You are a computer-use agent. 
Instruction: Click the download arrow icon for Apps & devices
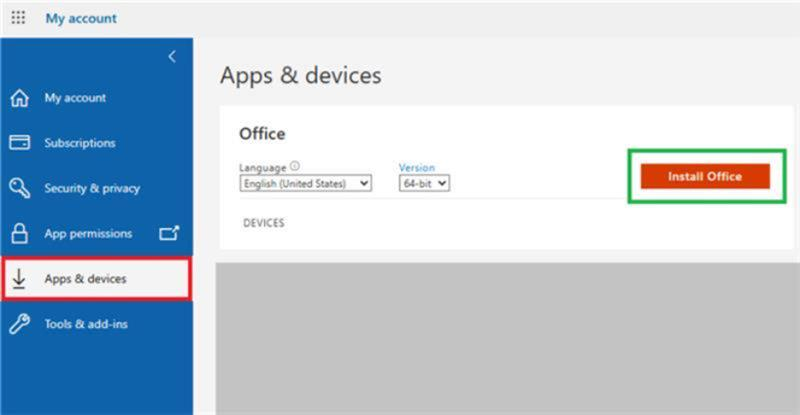point(19,279)
